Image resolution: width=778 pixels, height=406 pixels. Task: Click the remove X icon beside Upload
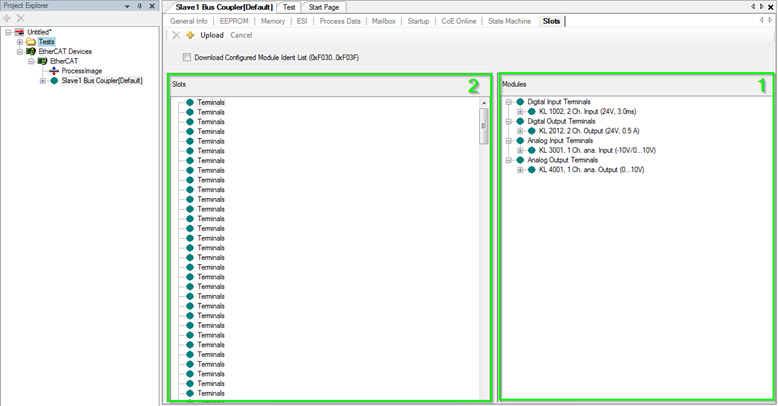coord(176,35)
